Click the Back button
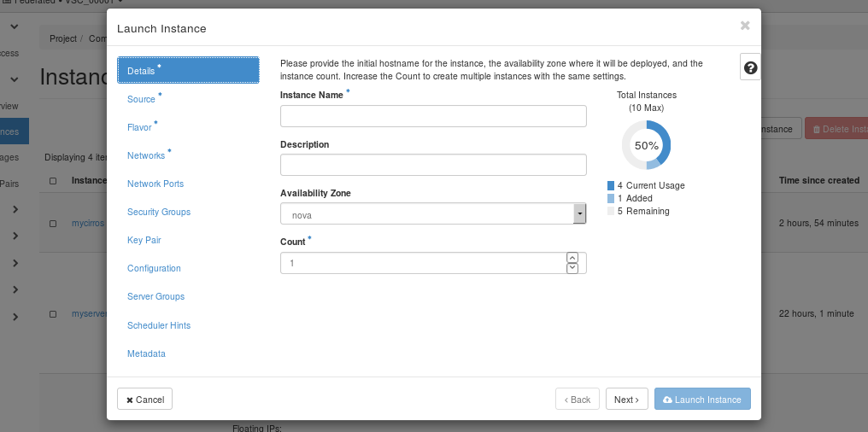Screen dimensions: 868x432 [578, 400]
